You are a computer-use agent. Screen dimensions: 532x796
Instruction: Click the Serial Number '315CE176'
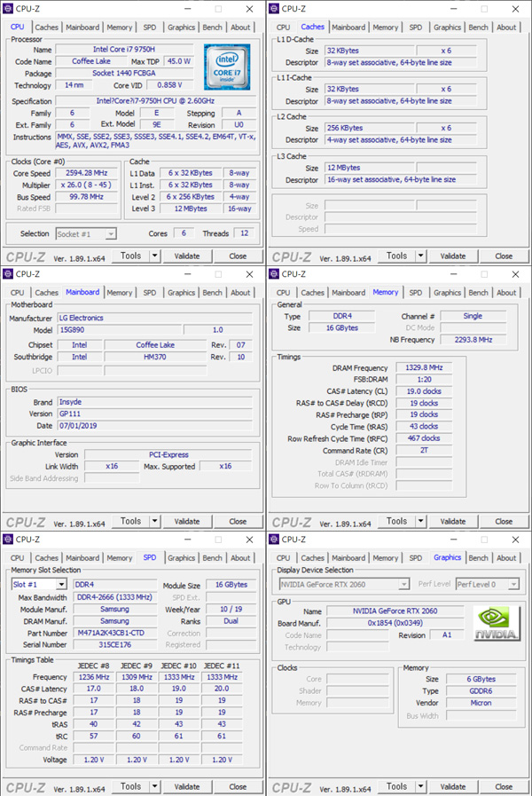(x=115, y=645)
